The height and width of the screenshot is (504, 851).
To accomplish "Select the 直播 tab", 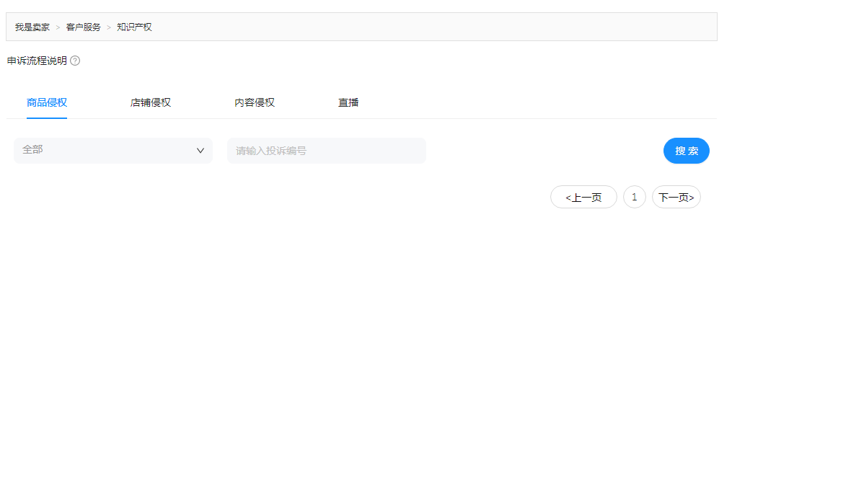I will click(348, 102).
